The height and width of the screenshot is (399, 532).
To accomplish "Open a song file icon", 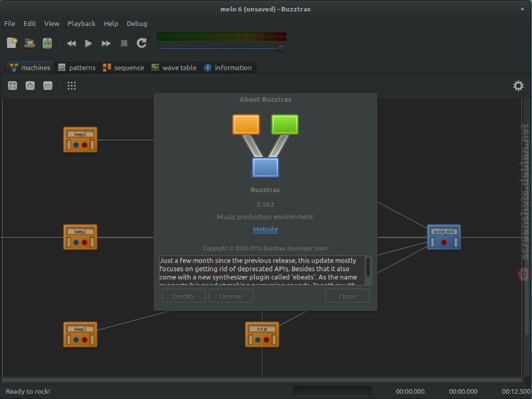I will pyautogui.click(x=30, y=43).
